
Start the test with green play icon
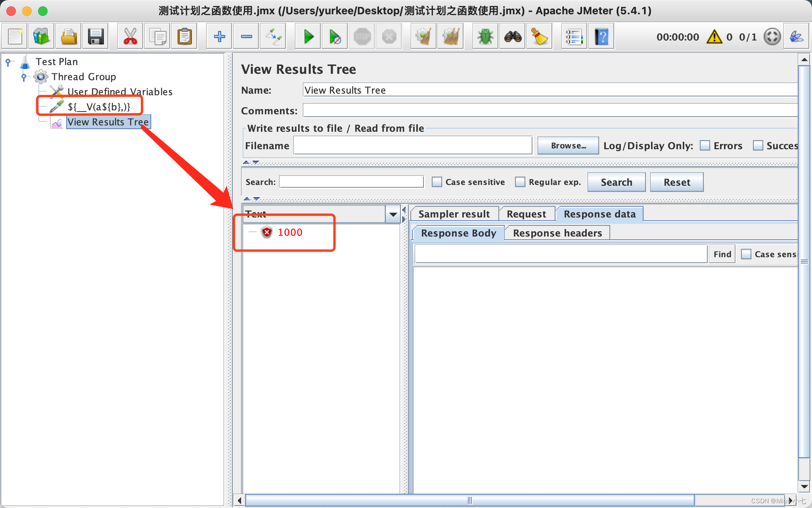click(x=308, y=37)
